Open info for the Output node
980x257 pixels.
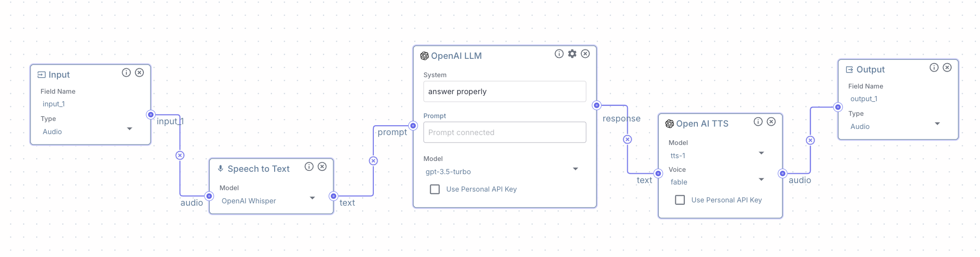tap(934, 67)
